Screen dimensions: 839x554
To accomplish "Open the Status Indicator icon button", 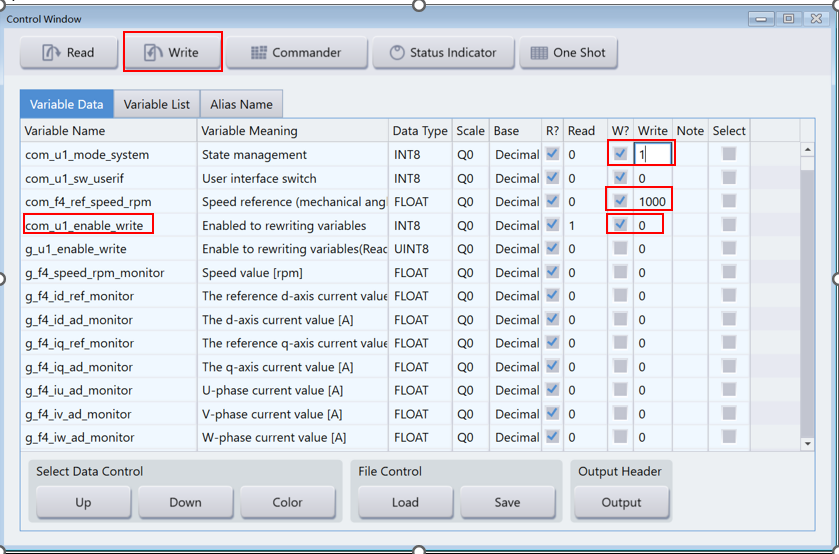I will (443, 53).
